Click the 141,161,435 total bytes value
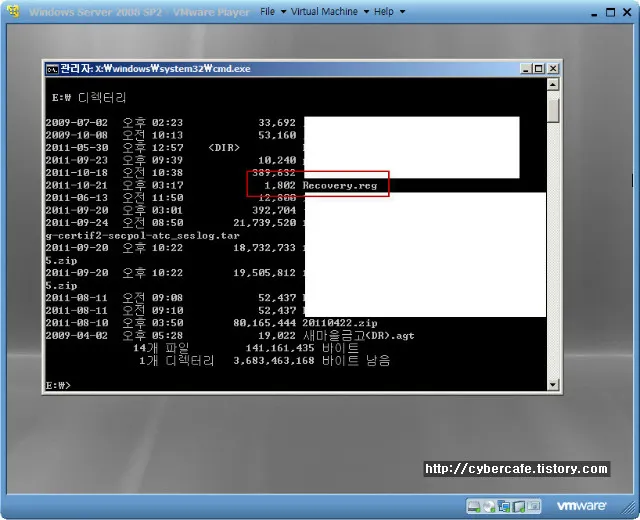Viewport: 640px width, 520px height. coord(280,348)
